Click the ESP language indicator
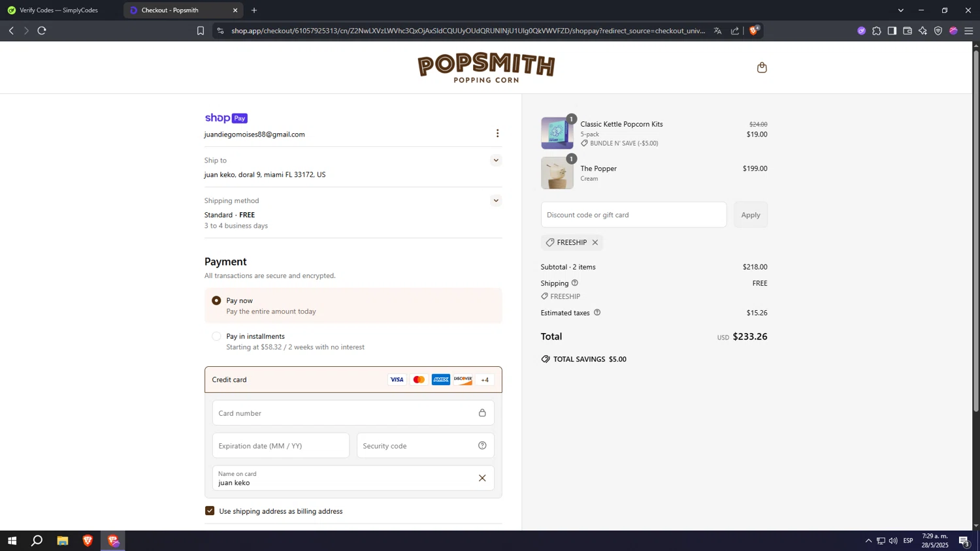980x551 pixels. click(x=908, y=541)
